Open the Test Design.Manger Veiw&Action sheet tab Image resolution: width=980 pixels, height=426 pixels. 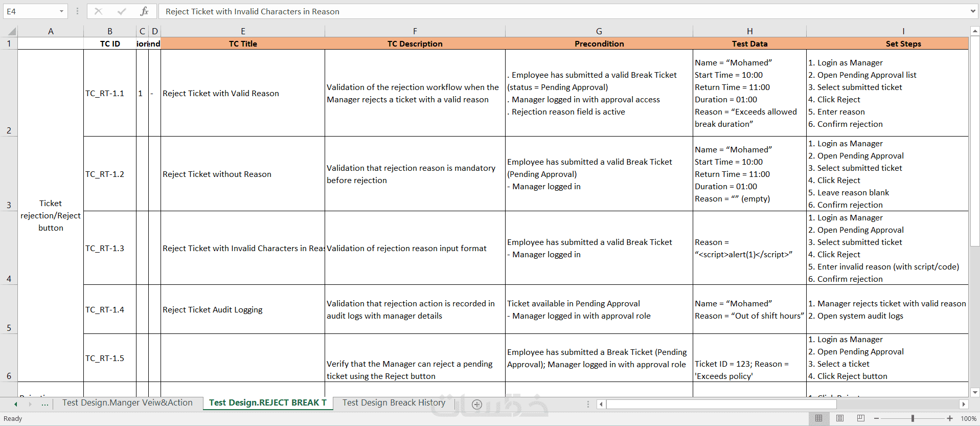point(127,403)
